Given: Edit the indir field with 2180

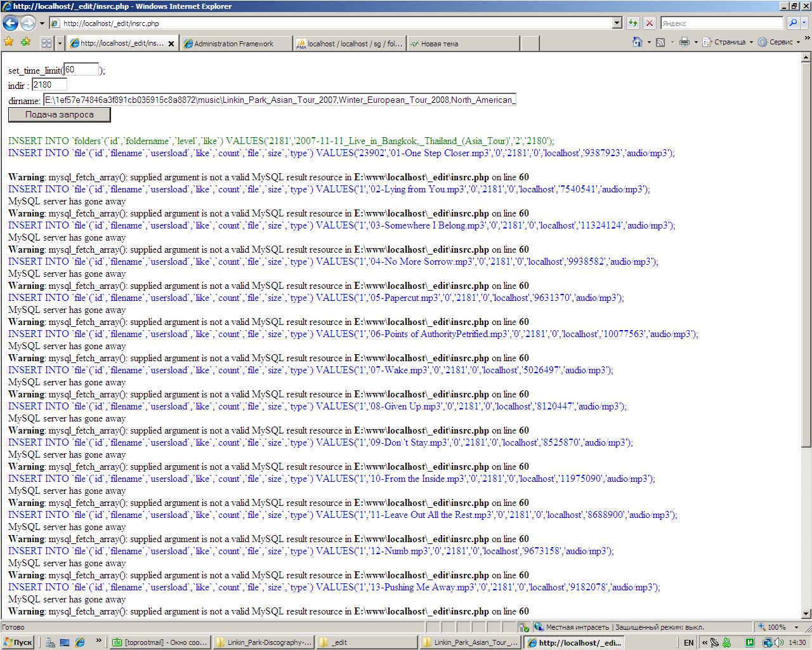Looking at the screenshot, I should 49,84.
